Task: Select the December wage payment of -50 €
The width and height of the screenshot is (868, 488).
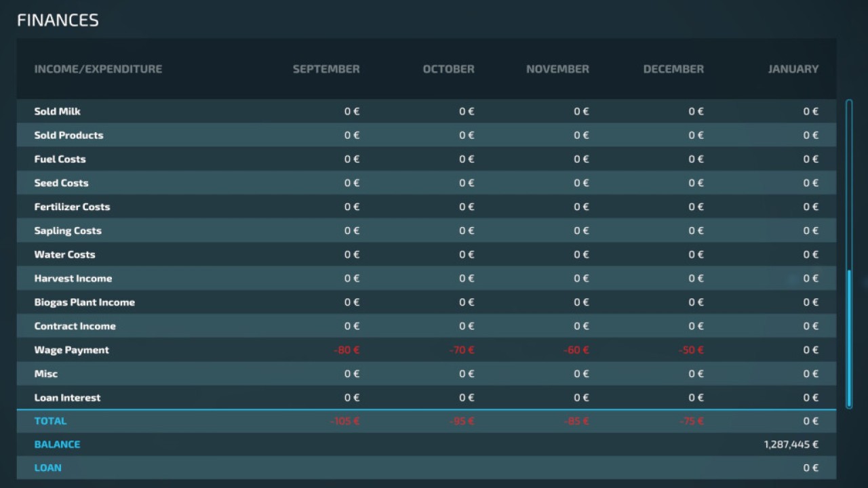Action: [x=691, y=350]
